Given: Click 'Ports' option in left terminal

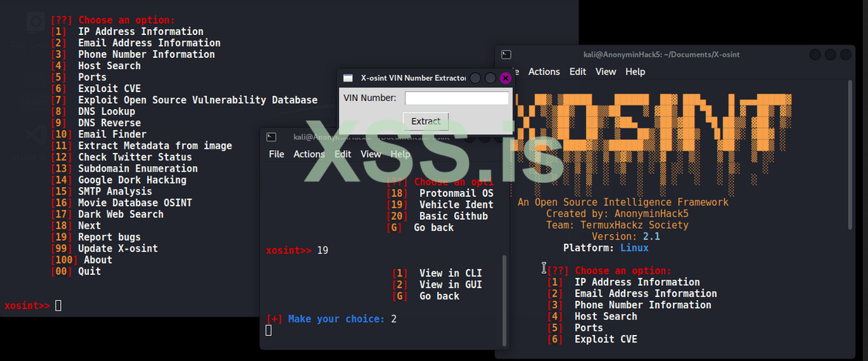Looking at the screenshot, I should point(92,77).
